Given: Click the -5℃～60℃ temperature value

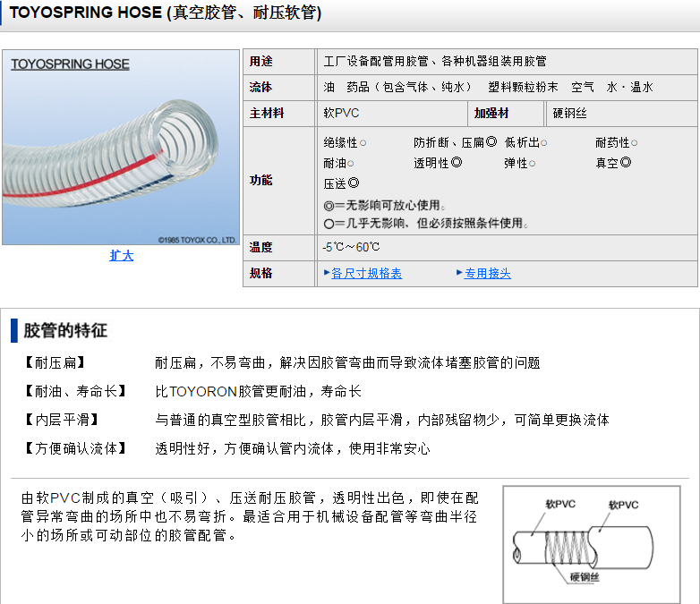Looking at the screenshot, I should (351, 247).
